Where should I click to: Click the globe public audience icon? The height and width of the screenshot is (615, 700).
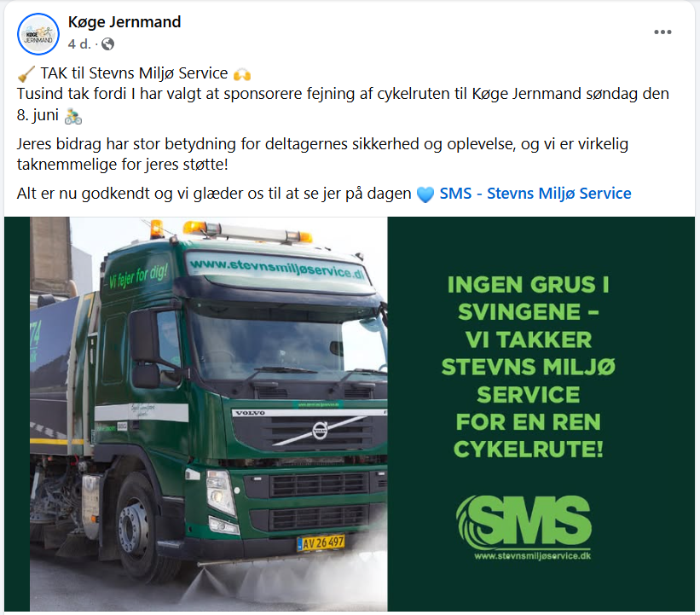[107, 44]
